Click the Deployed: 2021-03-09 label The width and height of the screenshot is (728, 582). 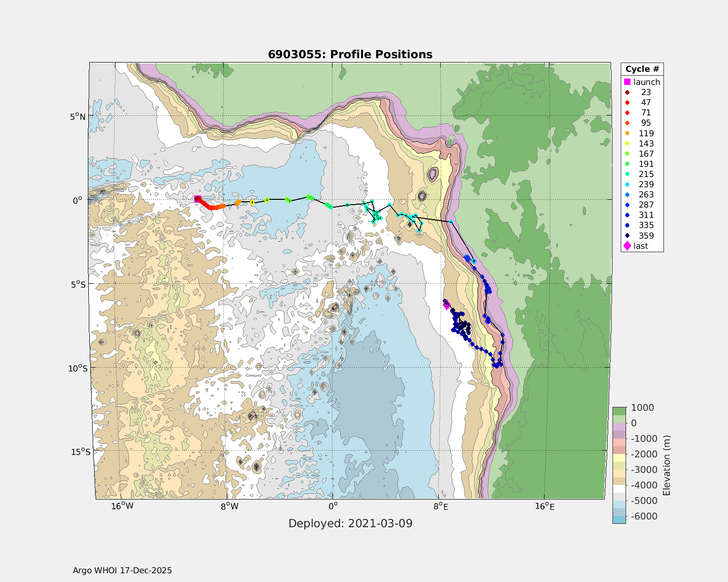[350, 523]
